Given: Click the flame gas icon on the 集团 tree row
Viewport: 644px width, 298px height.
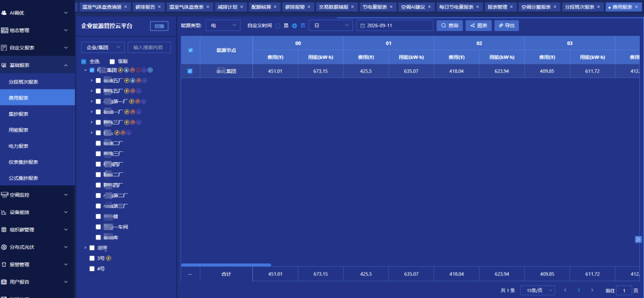Looking at the screenshot, I should tap(132, 70).
